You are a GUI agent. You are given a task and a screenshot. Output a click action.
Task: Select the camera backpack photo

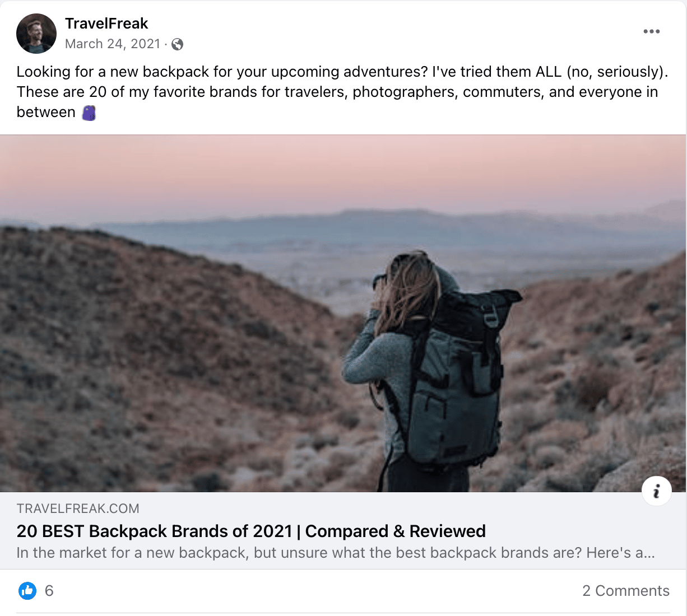(x=343, y=314)
